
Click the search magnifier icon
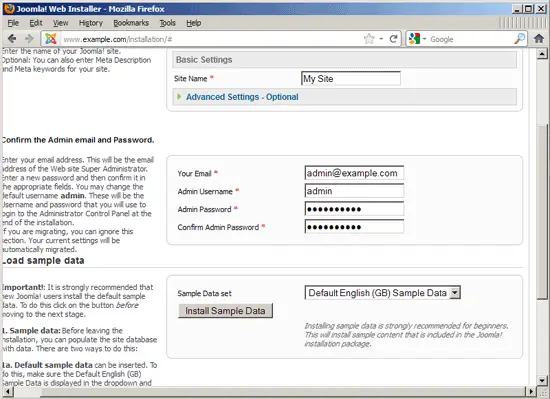tap(519, 39)
